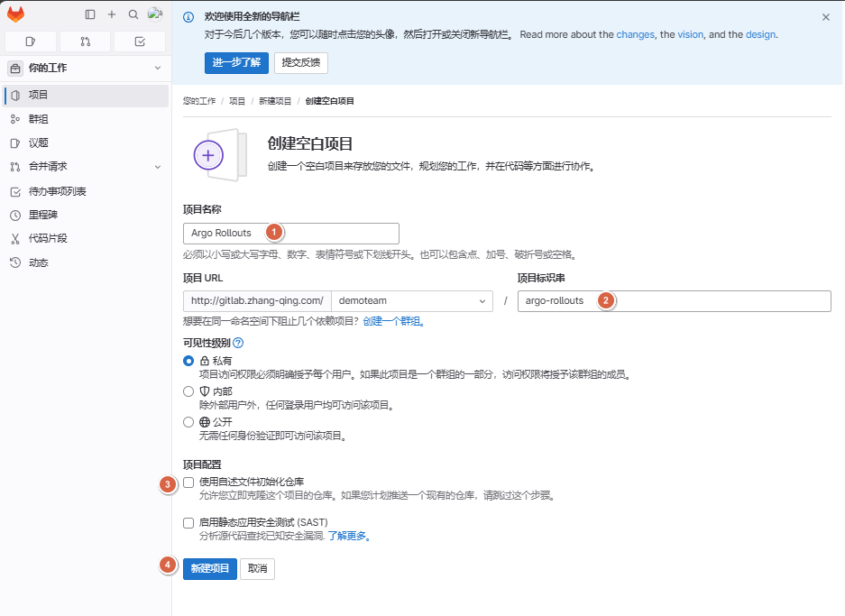The width and height of the screenshot is (845, 616).
Task: Go to 新建项目 breadcrumb
Action: click(275, 101)
